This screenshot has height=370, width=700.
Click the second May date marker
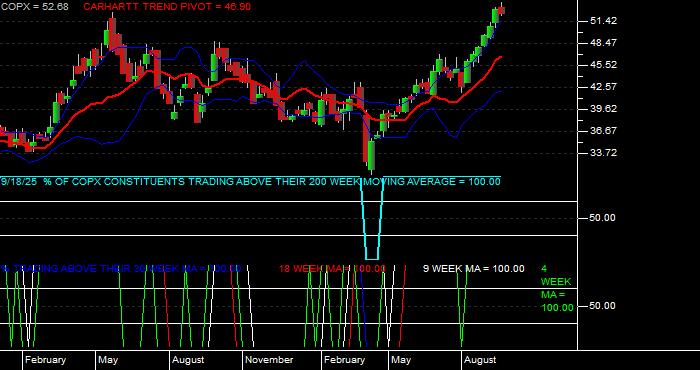coord(400,360)
